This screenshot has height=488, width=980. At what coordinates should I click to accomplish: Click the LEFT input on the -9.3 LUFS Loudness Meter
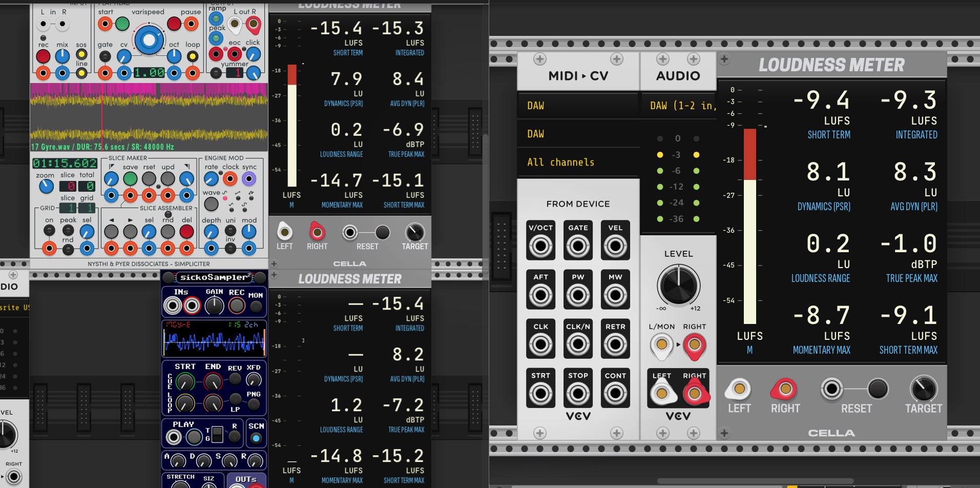point(738,389)
